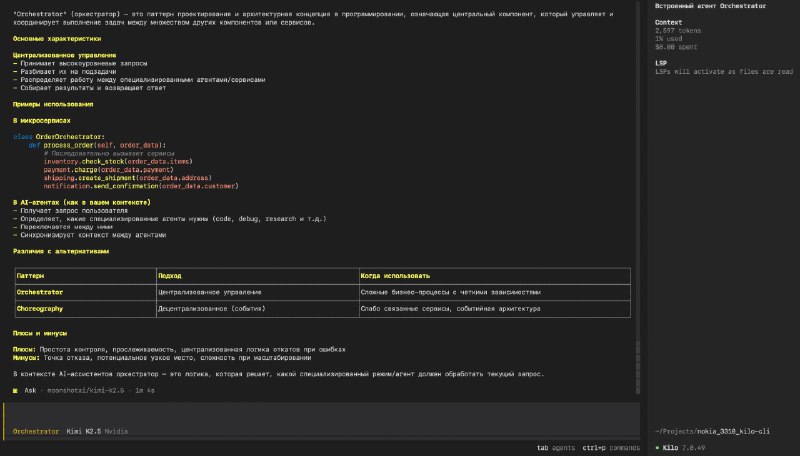Click the 'Синхронизирует контекст между агентами' bullet

coord(89,235)
